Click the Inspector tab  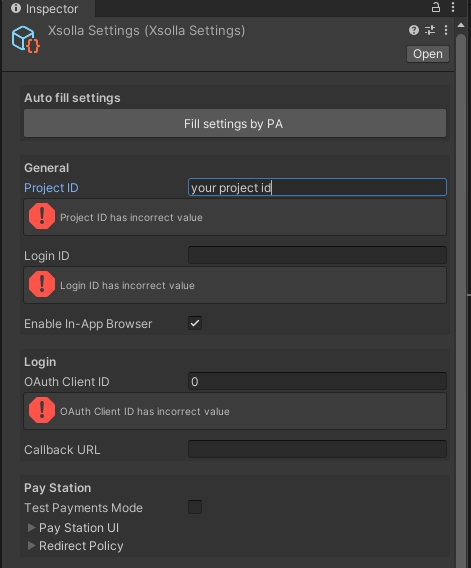pos(48,9)
